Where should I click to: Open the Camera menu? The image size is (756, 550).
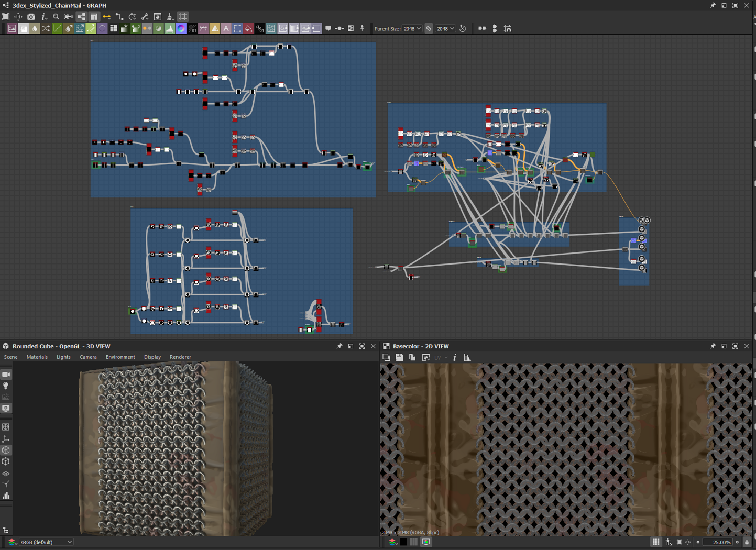pos(88,357)
